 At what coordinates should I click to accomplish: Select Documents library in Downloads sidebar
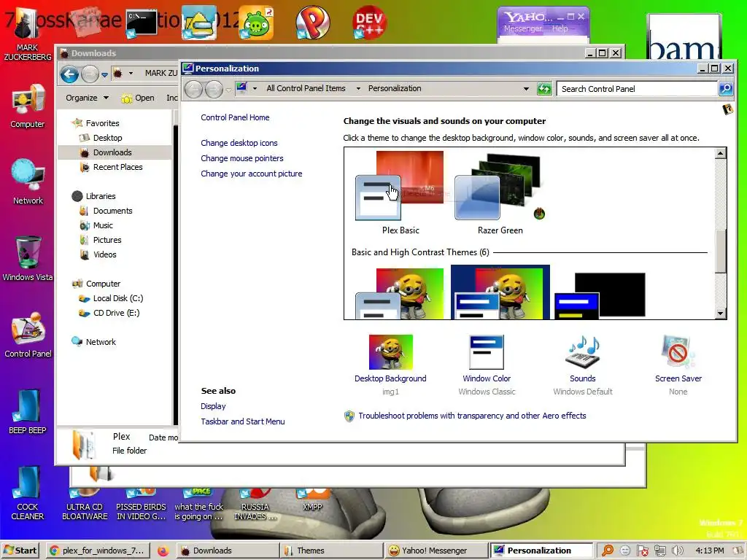pos(112,211)
